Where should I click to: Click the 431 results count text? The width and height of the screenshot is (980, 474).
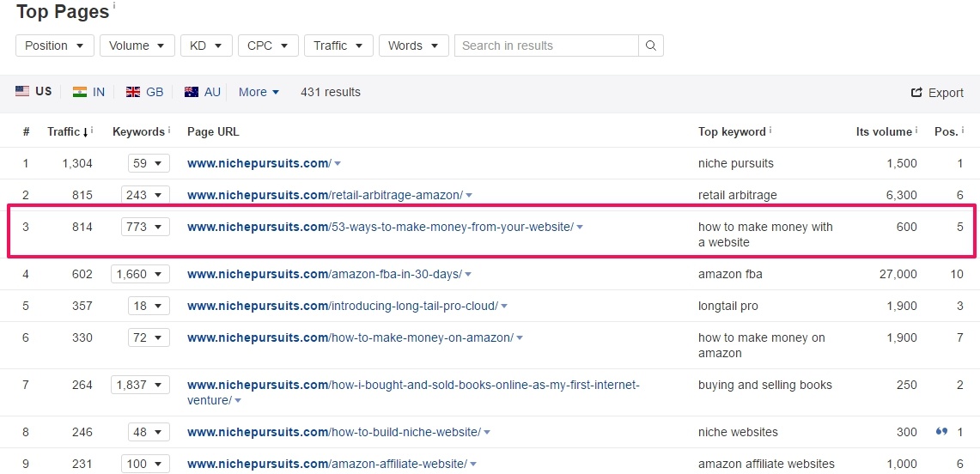[331, 92]
